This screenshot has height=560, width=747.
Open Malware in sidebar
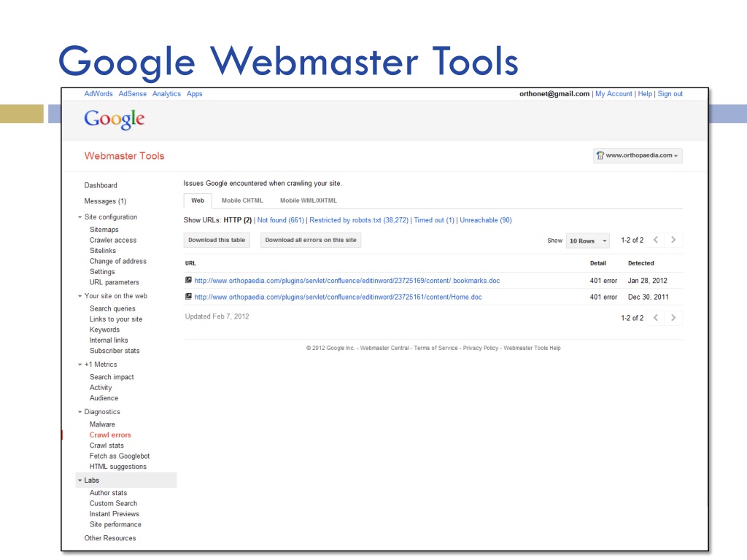(x=102, y=424)
